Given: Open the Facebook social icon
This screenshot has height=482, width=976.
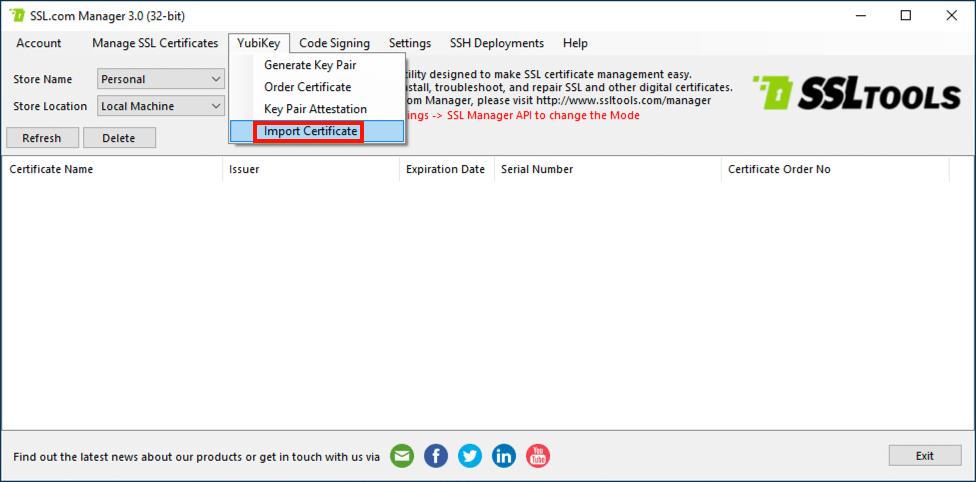Looking at the screenshot, I should [436, 456].
